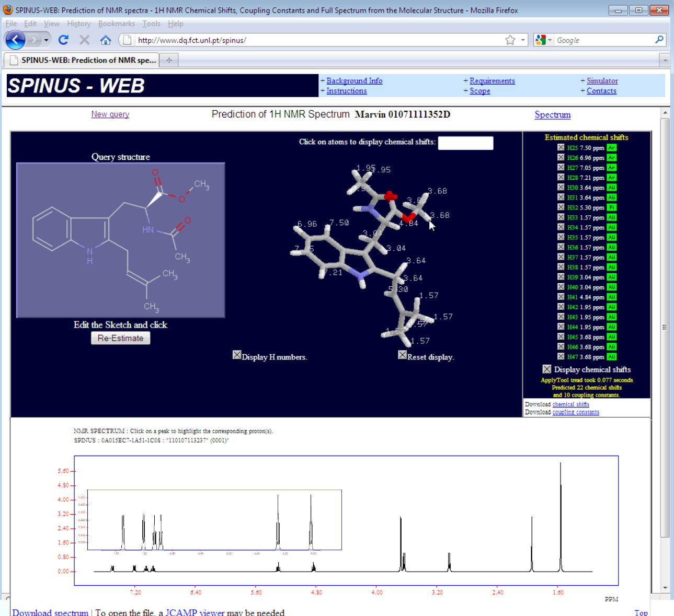This screenshot has width=674, height=616.
Task: Open the back/forward history dropdown arrow
Action: click(x=46, y=40)
